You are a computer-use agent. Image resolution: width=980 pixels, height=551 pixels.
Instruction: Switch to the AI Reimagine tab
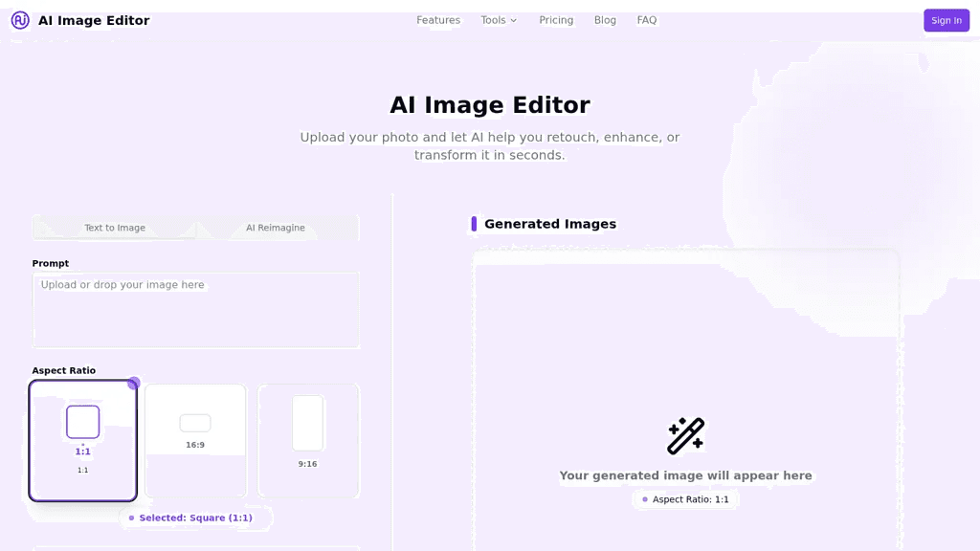(276, 228)
